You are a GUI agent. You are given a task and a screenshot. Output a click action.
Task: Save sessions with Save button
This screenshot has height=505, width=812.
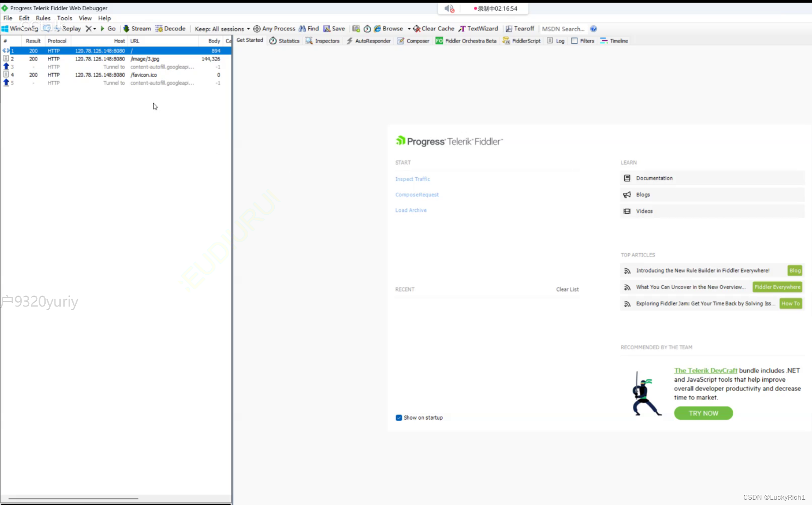pyautogui.click(x=334, y=28)
